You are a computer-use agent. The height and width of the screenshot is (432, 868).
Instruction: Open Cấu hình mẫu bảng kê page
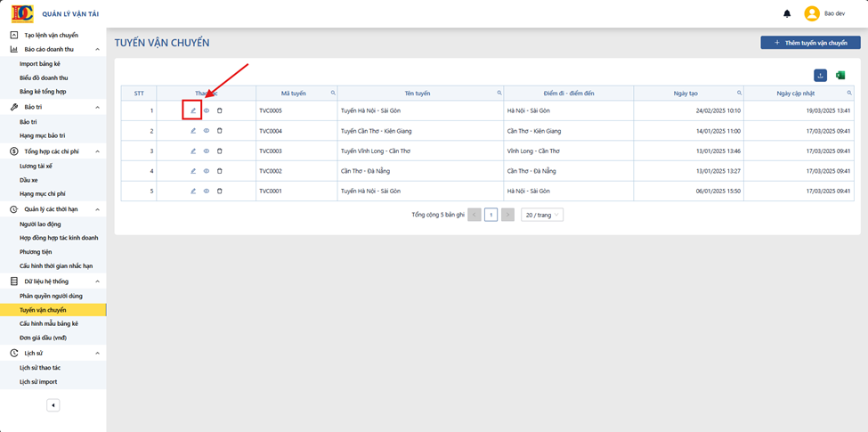[53, 323]
